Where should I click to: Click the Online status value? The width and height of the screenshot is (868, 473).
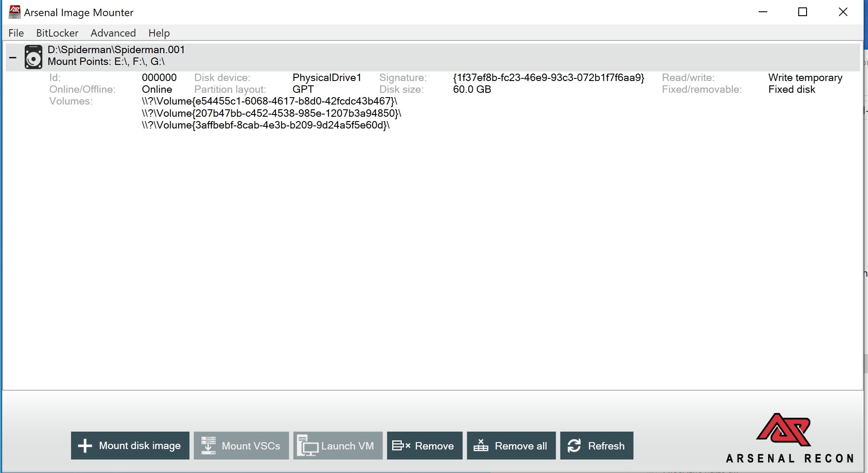click(x=157, y=89)
